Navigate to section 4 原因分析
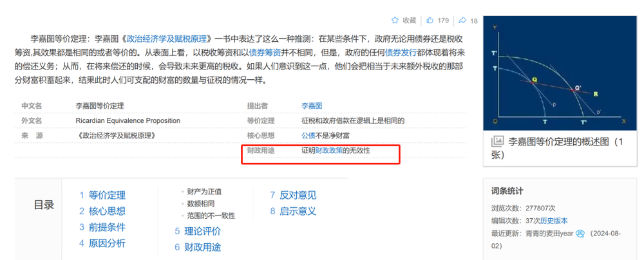The image size is (644, 260). click(x=103, y=243)
